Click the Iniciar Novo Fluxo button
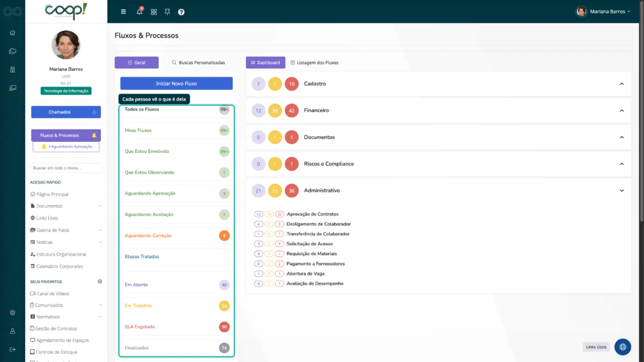This screenshot has height=362, width=644. point(177,84)
